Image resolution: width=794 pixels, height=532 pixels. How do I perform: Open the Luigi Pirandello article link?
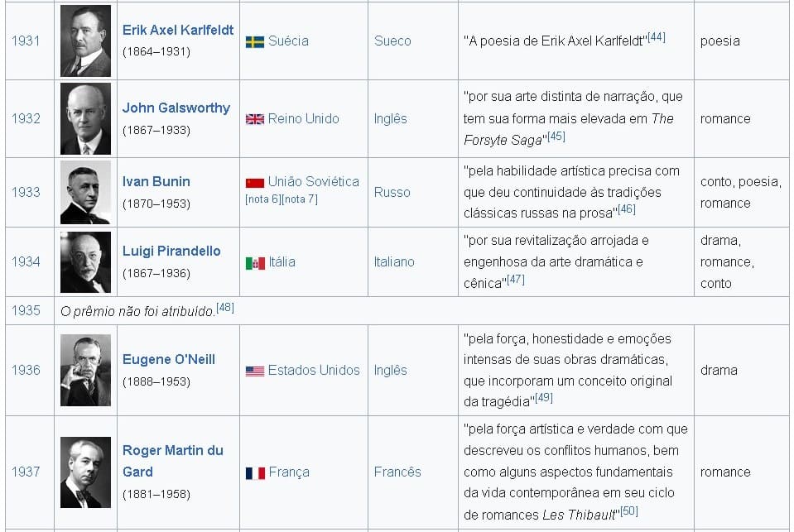[171, 251]
